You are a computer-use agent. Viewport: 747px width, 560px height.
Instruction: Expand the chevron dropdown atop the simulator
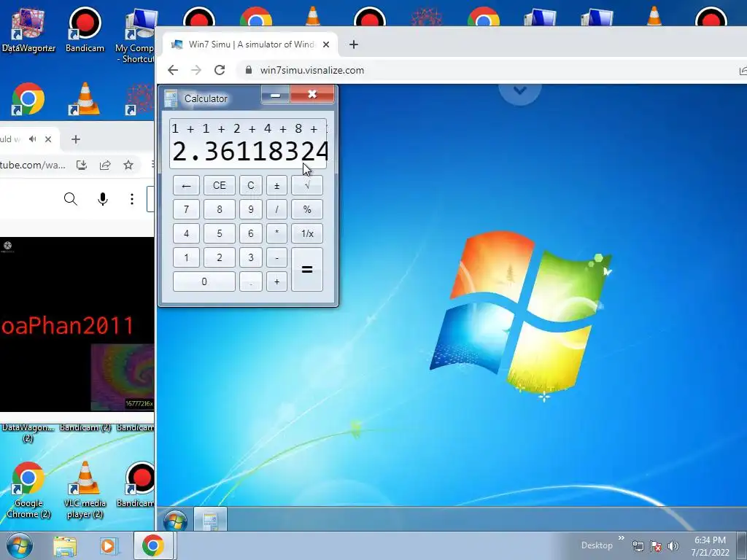pyautogui.click(x=519, y=90)
